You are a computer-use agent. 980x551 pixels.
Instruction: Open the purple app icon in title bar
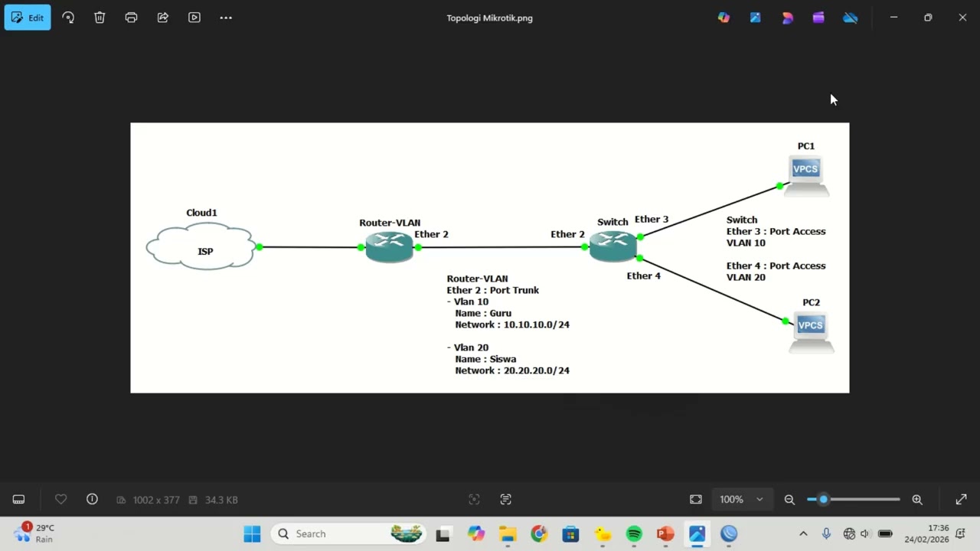pyautogui.click(x=818, y=18)
